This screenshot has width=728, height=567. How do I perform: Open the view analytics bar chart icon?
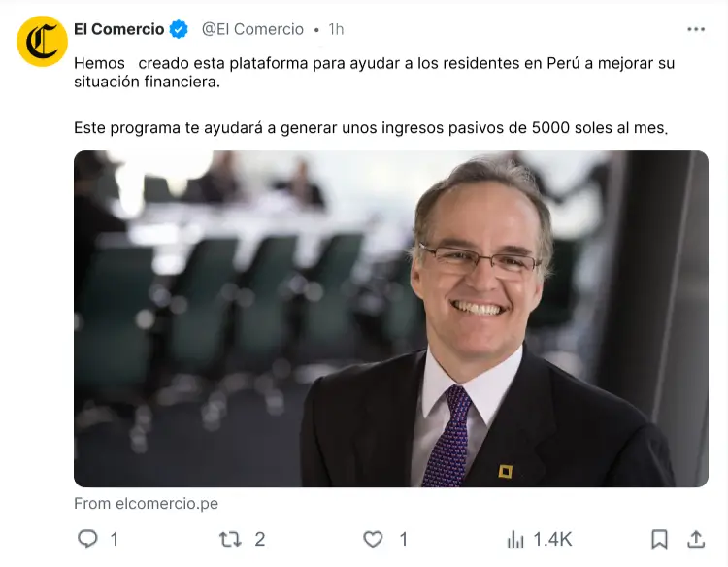point(514,540)
